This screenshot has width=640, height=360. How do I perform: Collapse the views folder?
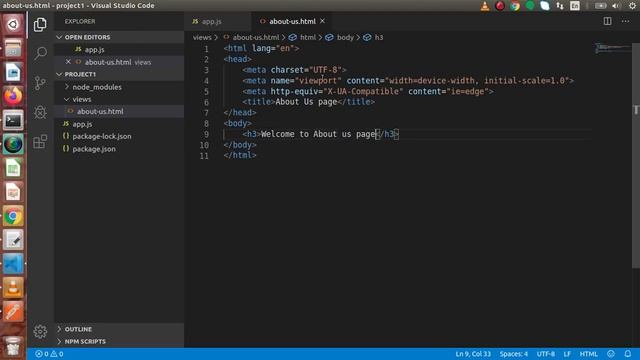pyautogui.click(x=119, y=99)
